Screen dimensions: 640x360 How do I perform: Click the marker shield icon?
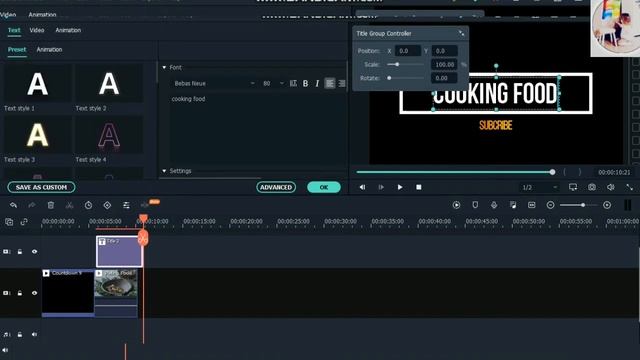[475, 205]
